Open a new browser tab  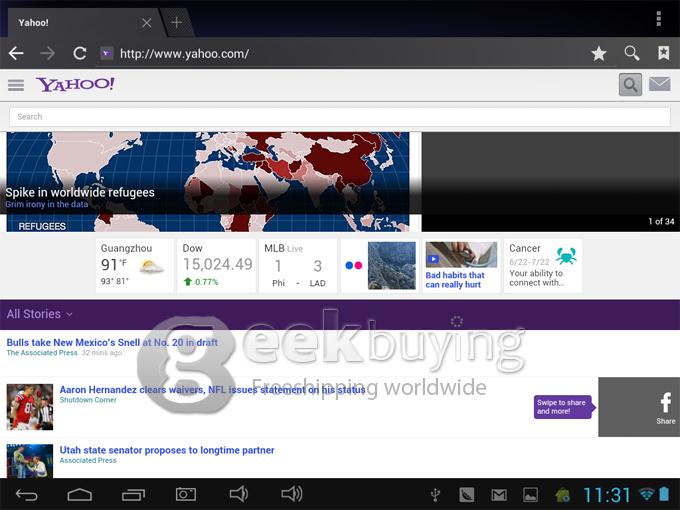coord(177,22)
